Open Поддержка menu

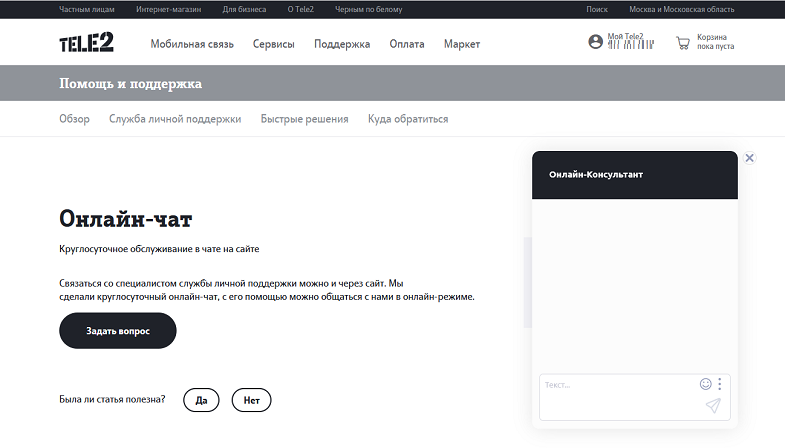coord(342,44)
